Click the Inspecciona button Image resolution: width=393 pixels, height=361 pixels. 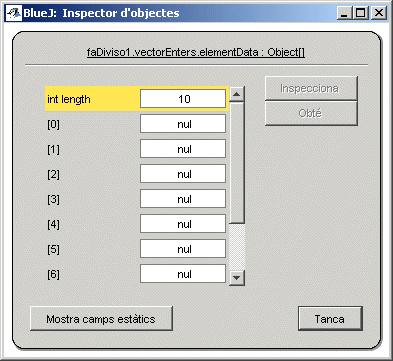[311, 88]
